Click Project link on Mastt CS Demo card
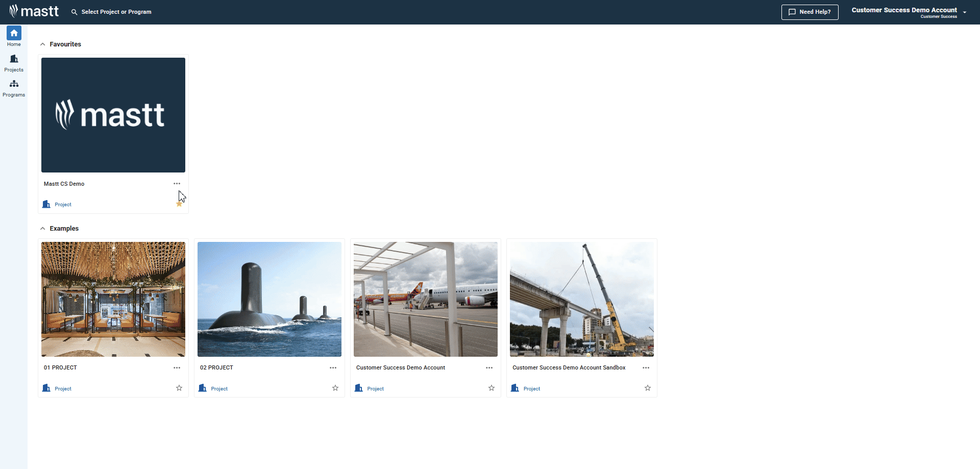 [63, 205]
